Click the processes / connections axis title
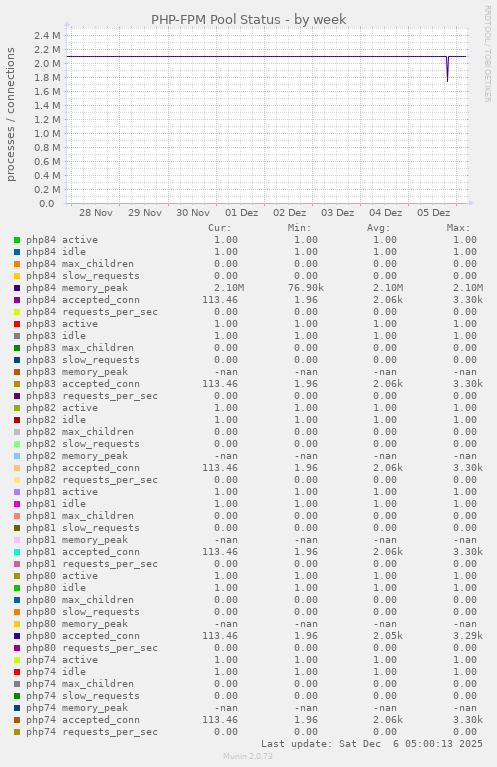The height and width of the screenshot is (767, 497). pyautogui.click(x=10, y=114)
